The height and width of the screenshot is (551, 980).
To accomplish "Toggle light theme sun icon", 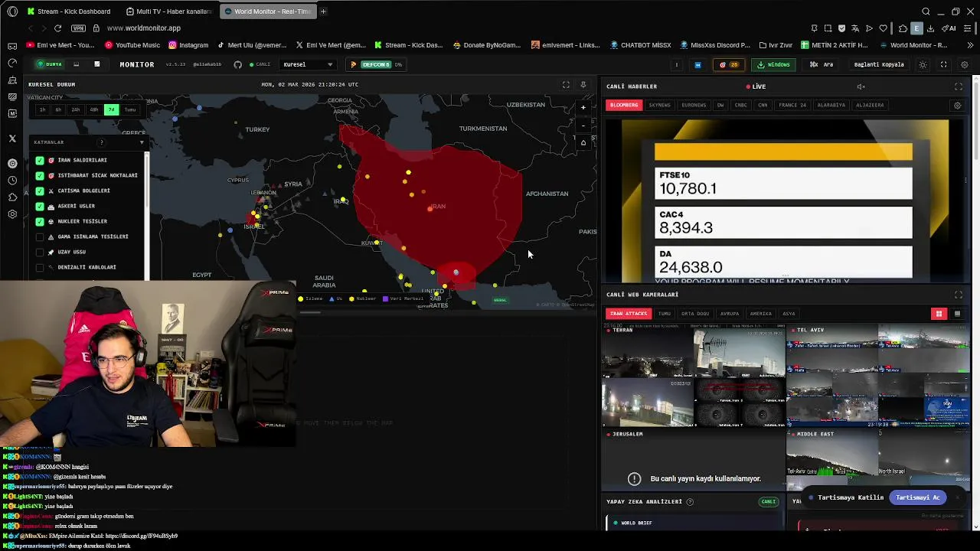I will coord(923,64).
